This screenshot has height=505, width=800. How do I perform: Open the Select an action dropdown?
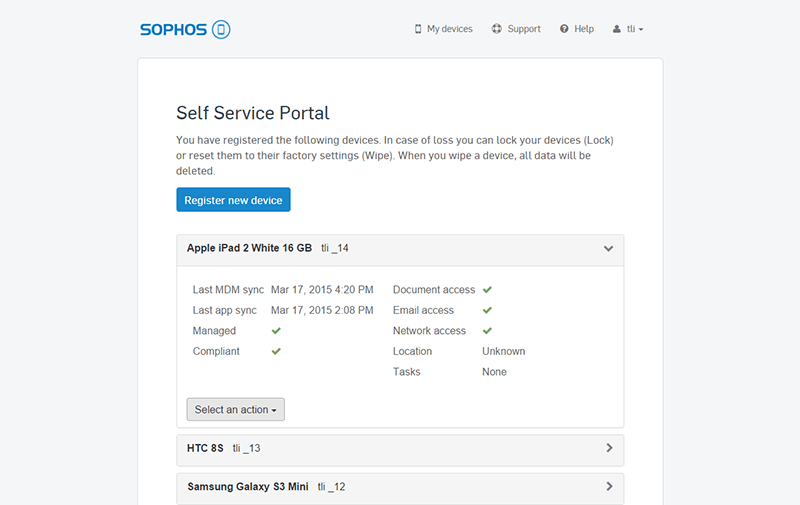(x=235, y=410)
